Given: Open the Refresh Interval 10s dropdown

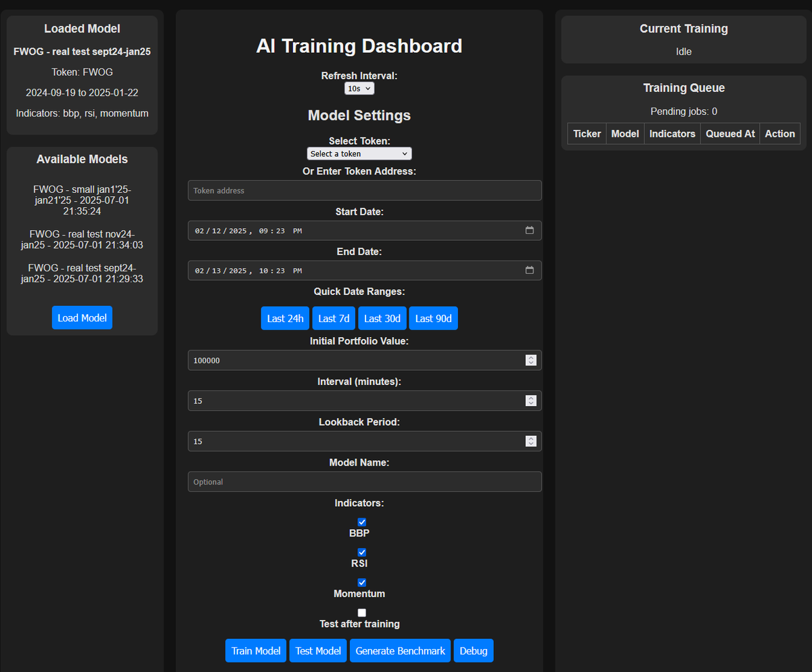Looking at the screenshot, I should pyautogui.click(x=359, y=89).
